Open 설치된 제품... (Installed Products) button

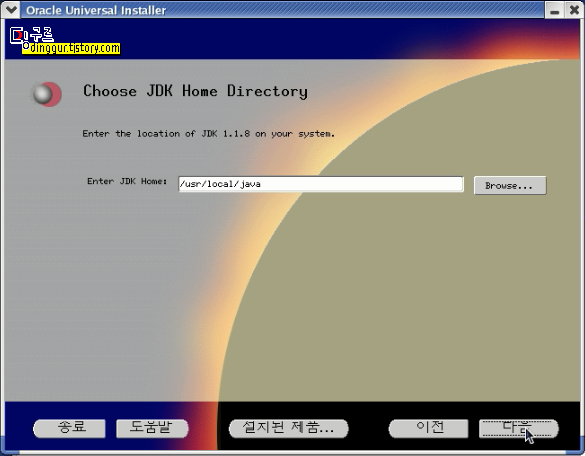coord(288,428)
